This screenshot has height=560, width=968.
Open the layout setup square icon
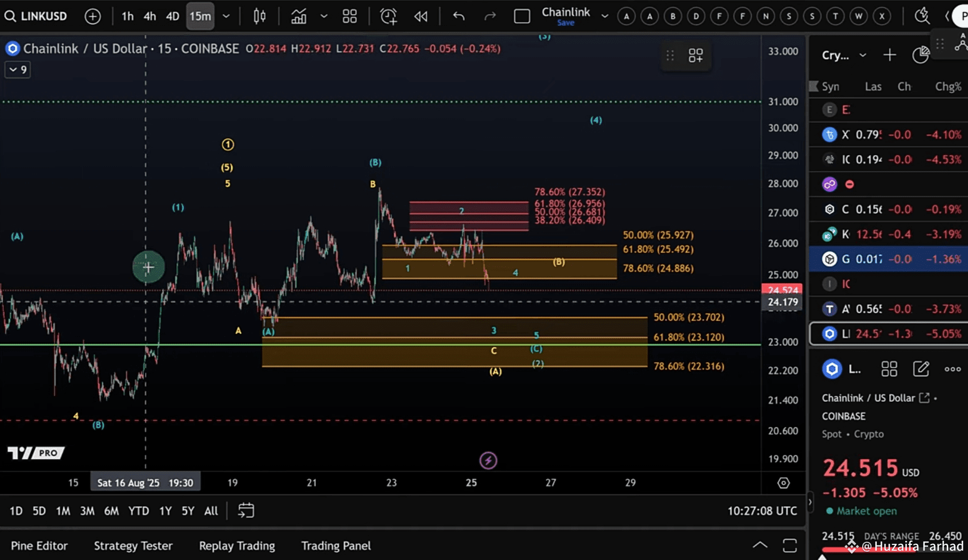pyautogui.click(x=522, y=16)
